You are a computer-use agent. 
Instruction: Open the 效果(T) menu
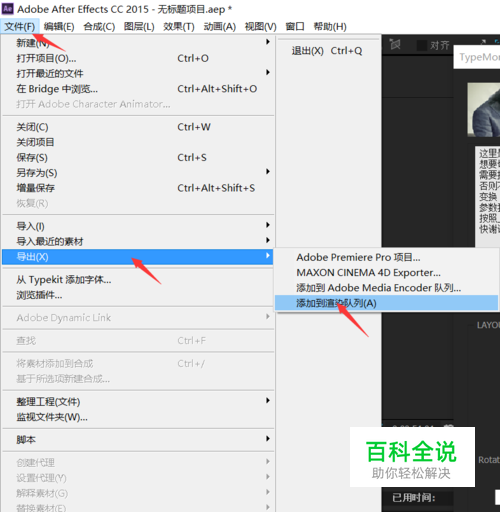[x=179, y=26]
